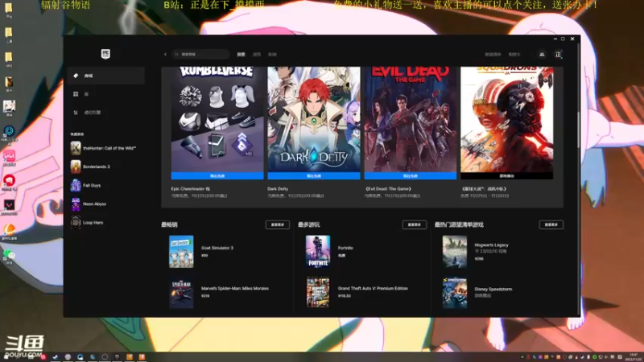644x362 pixels.
Task: Click the Borderlands 3 game icon
Action: tap(76, 167)
